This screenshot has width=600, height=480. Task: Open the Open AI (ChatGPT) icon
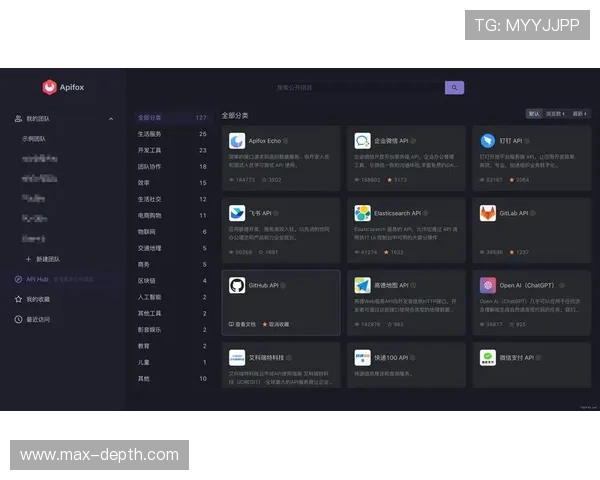tap(487, 285)
